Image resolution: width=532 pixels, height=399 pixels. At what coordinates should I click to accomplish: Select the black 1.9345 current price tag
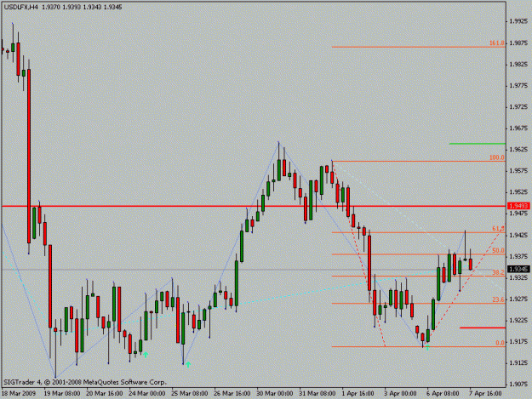(518, 270)
